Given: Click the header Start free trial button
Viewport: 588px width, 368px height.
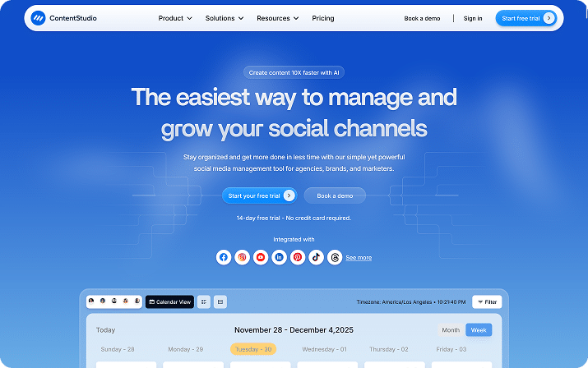Looking at the screenshot, I should (525, 18).
